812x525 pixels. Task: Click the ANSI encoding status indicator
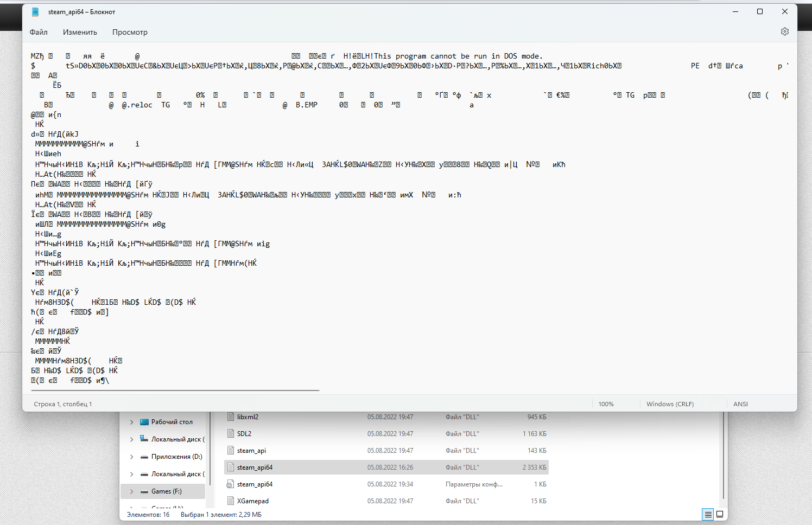[x=740, y=404]
